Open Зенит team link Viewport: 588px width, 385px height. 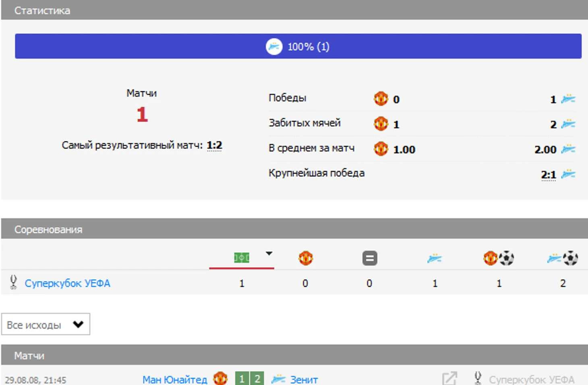(304, 379)
